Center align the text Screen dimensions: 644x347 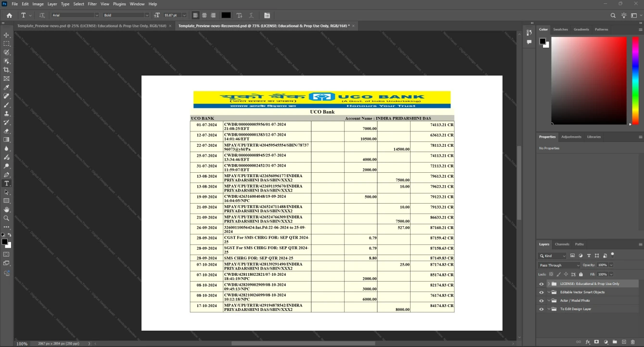click(204, 15)
